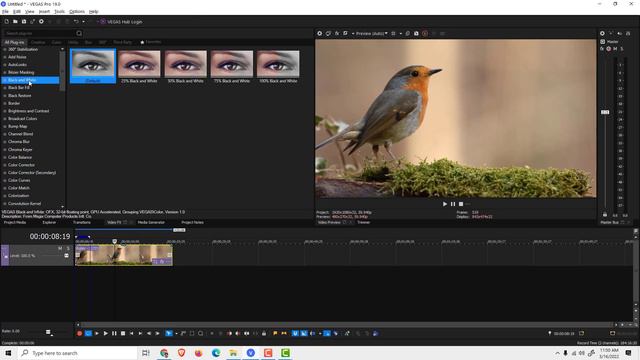
Task: Stop video in preview window
Action: (461, 204)
